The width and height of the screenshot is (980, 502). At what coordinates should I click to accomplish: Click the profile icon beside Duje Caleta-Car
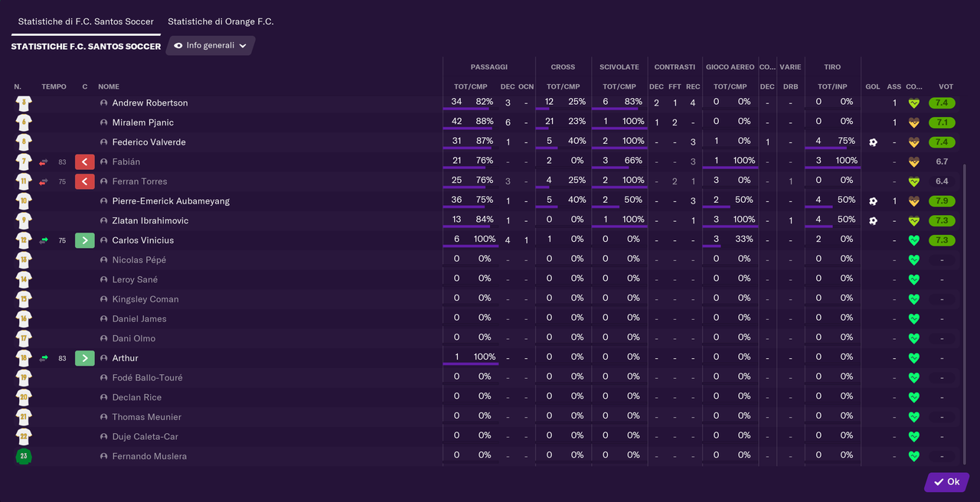pos(104,436)
